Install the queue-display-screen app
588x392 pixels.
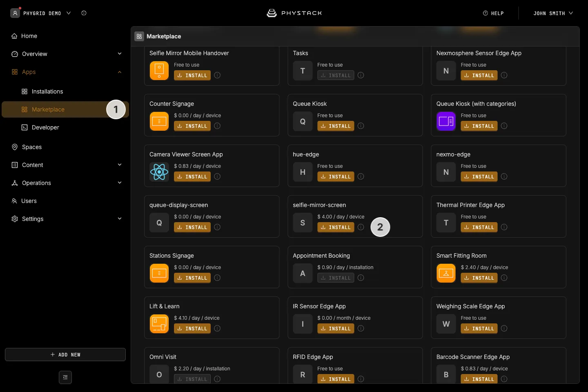[x=192, y=227]
